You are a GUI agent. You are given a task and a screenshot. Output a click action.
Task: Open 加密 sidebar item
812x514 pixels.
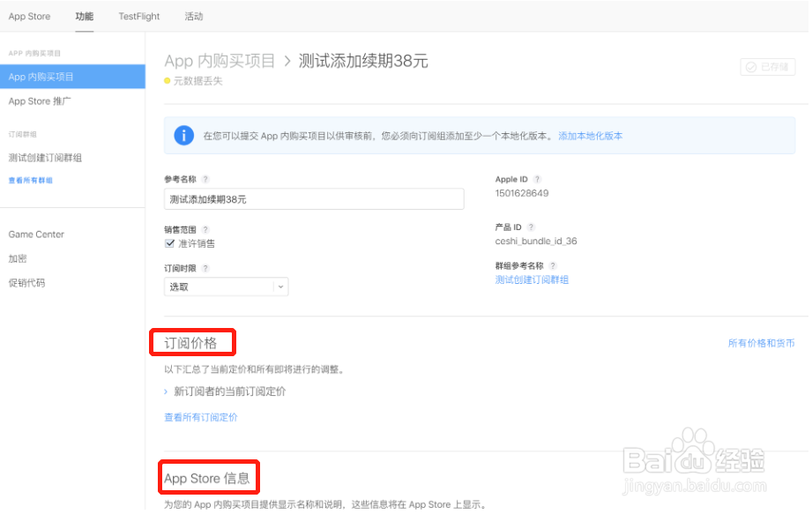(x=18, y=258)
